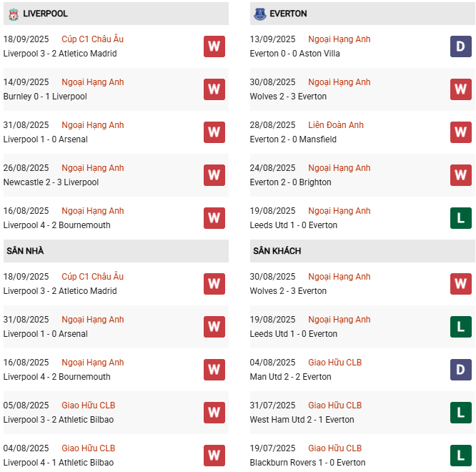Open the EVERTON team header

pos(289,14)
